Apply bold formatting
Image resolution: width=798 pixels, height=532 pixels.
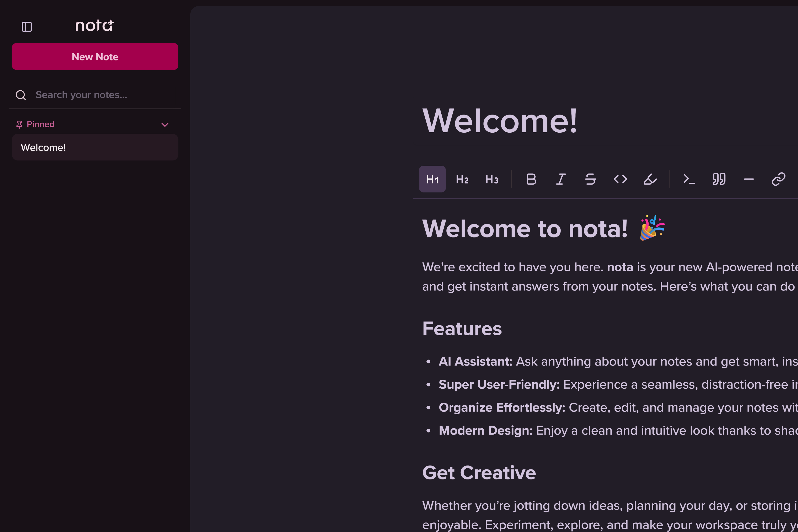point(531,179)
